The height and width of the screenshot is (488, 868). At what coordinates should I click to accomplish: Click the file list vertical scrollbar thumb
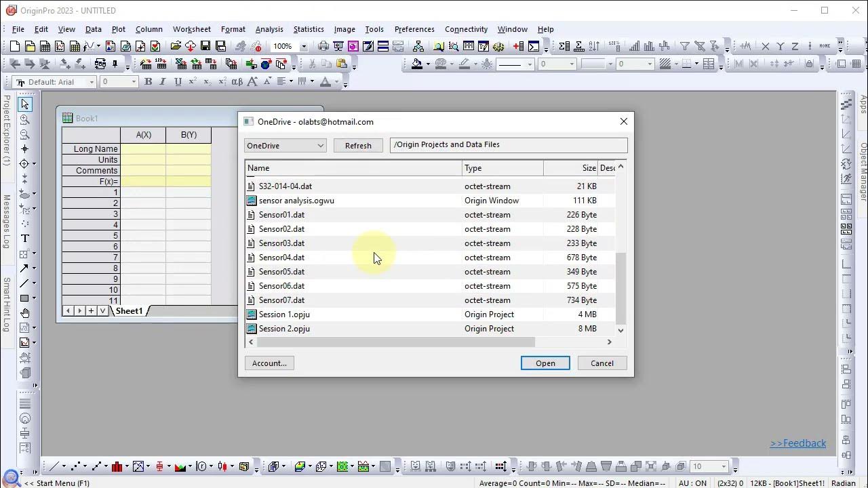point(620,288)
